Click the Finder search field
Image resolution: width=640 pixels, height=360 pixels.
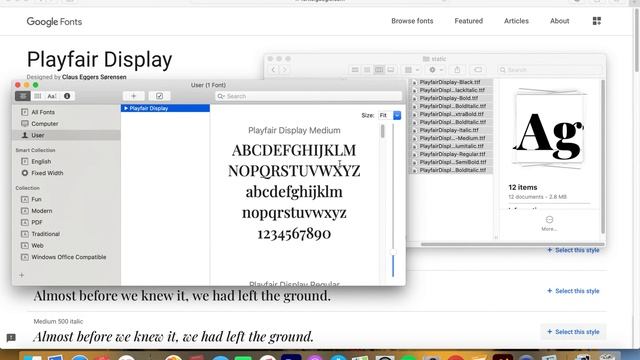pyautogui.click(x=549, y=70)
